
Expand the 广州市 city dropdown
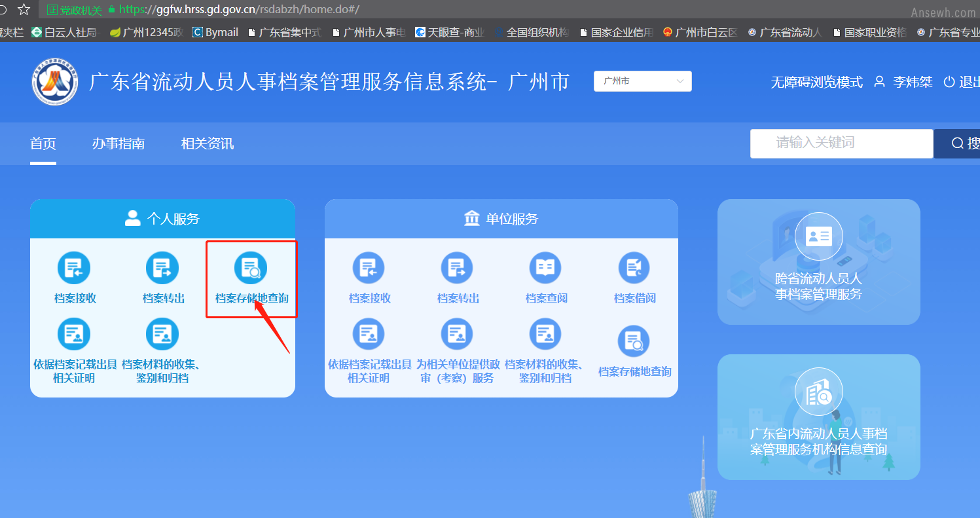point(642,81)
